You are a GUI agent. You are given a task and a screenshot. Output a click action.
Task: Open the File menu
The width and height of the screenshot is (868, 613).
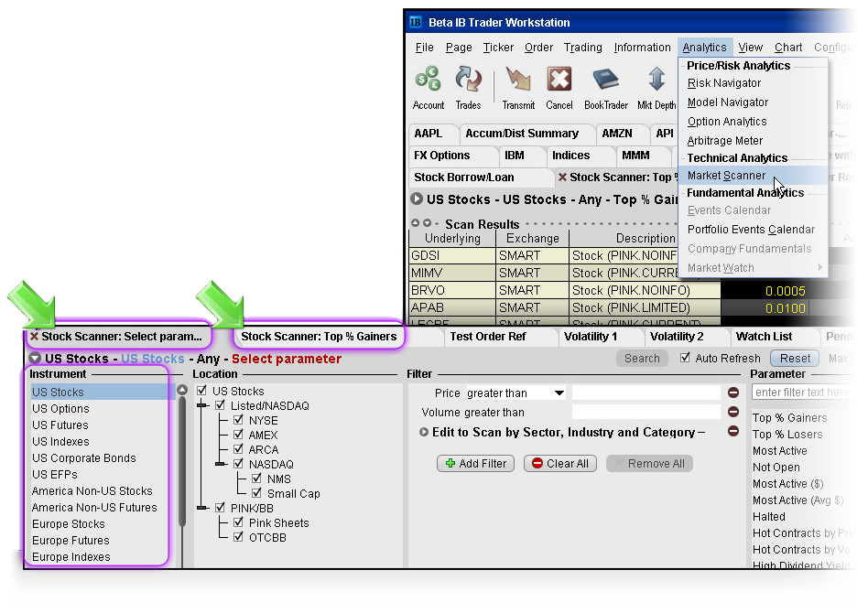point(424,47)
